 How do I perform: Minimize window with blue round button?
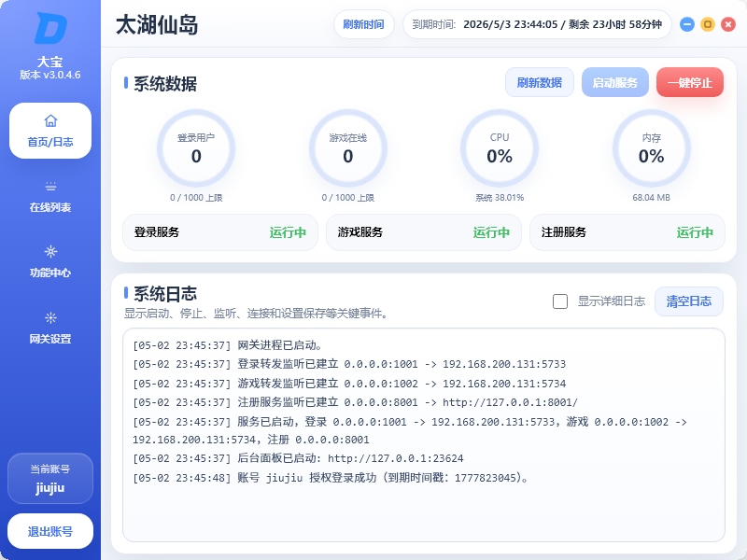(x=687, y=24)
